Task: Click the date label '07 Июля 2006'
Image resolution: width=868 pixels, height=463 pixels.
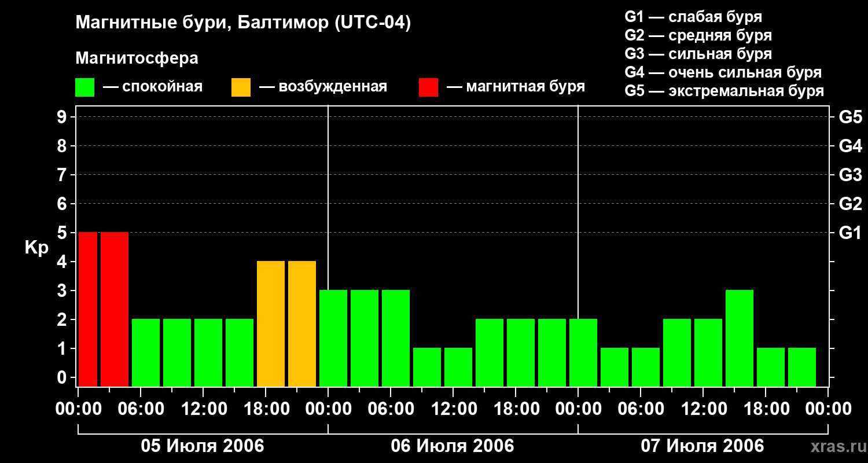Action: (x=703, y=446)
